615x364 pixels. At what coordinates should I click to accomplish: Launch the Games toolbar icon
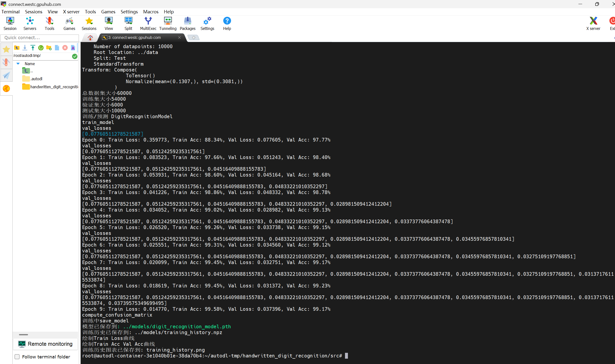pos(69,24)
